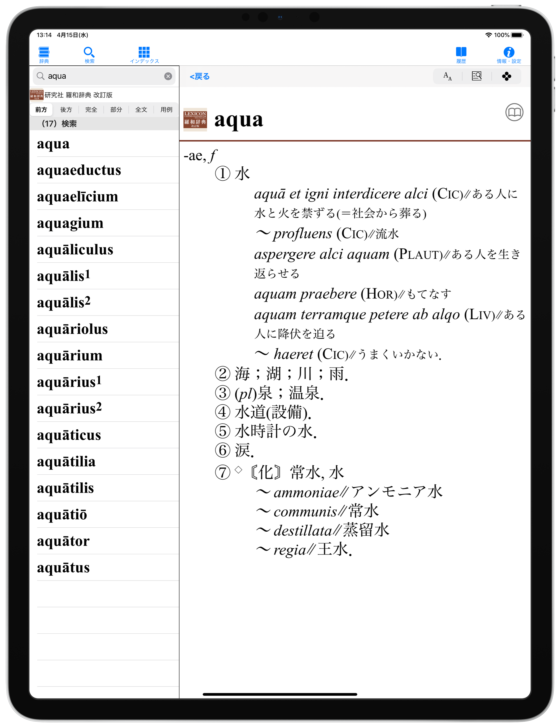Open aquaeductus entry in results
Screen dimensions: 560x728
[x=79, y=170]
